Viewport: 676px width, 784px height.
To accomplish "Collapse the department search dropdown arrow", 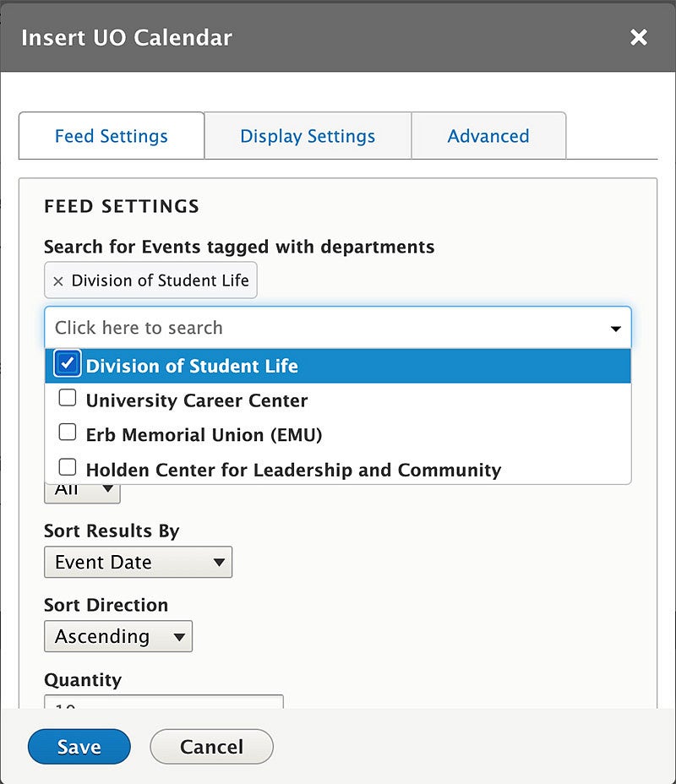I will (616, 329).
